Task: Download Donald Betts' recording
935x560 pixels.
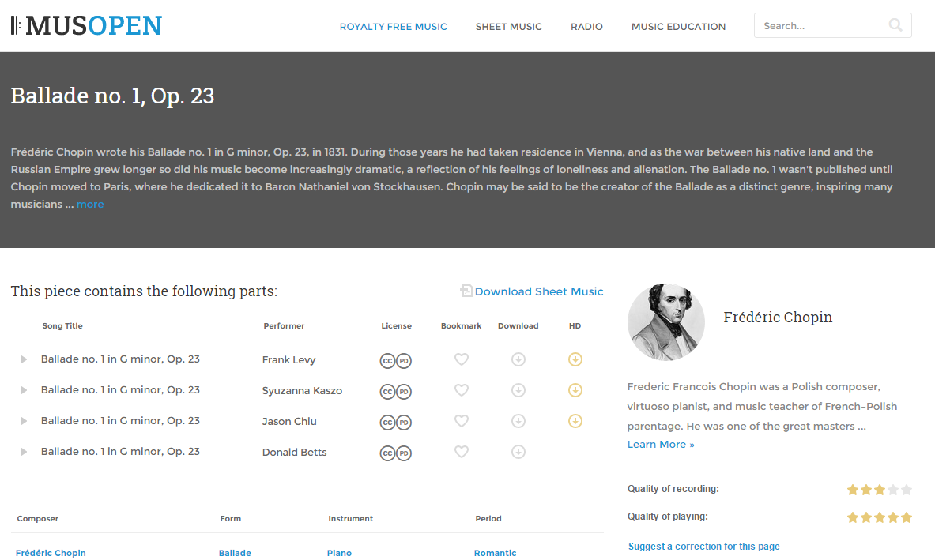Action: point(518,452)
